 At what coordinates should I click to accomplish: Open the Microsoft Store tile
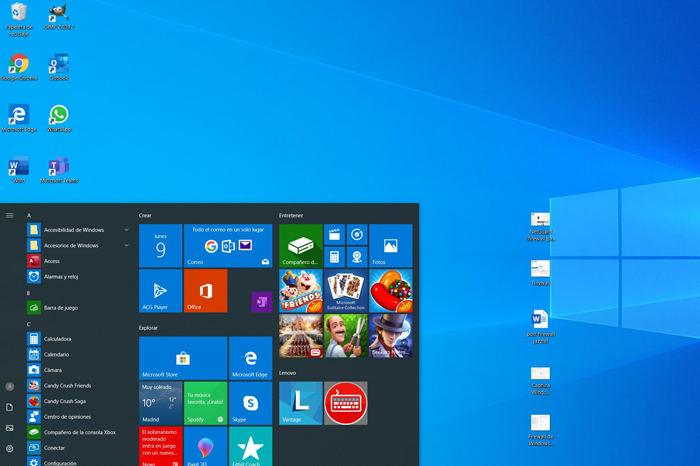pos(183,358)
